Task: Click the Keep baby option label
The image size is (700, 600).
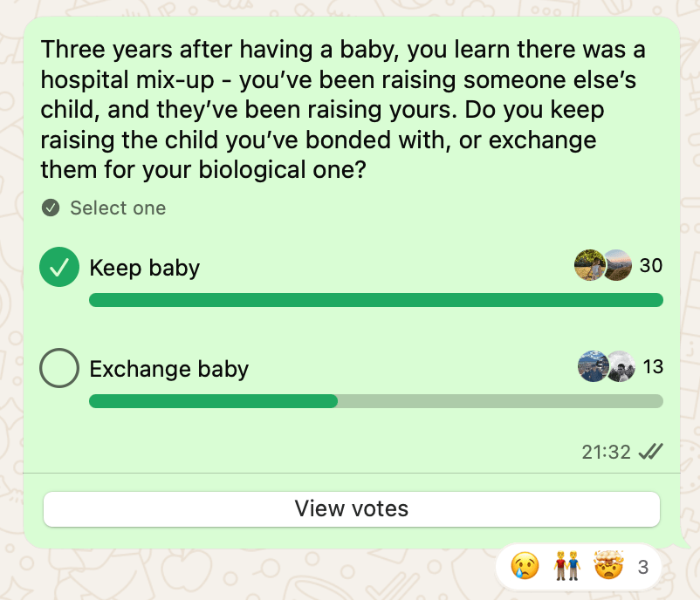Action: click(145, 268)
